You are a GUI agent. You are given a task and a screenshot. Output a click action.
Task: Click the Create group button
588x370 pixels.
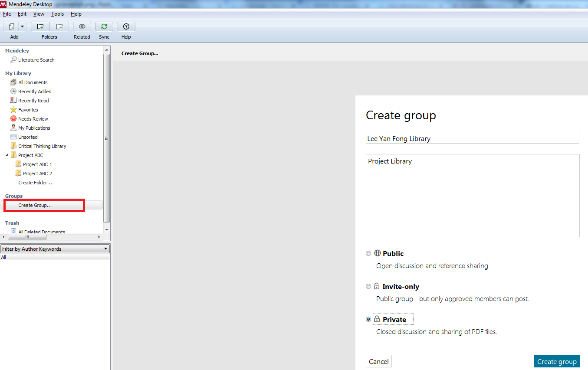pyautogui.click(x=557, y=361)
